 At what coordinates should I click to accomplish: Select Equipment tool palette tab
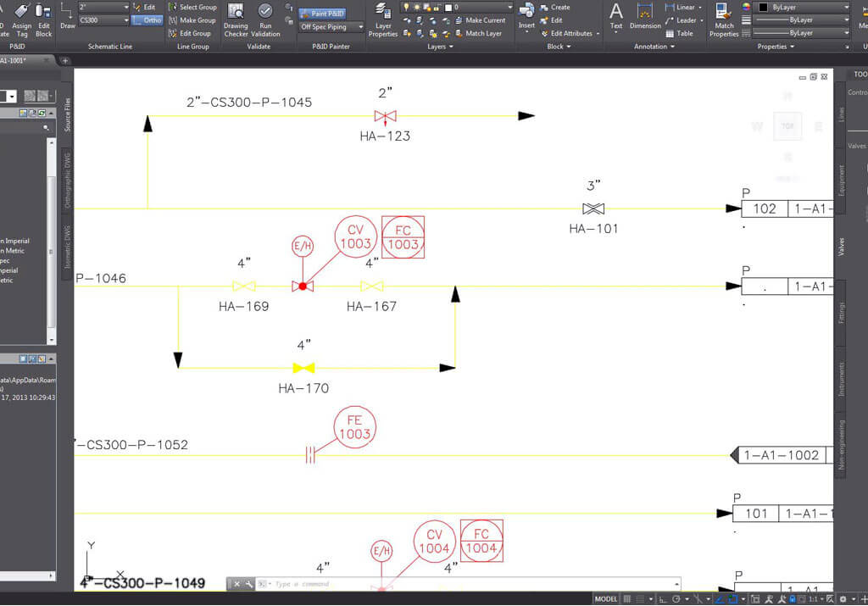[841, 181]
